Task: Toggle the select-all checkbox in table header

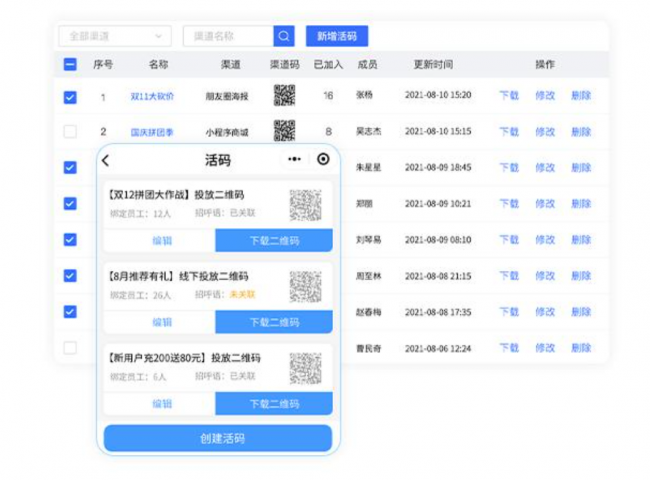Action: pos(70,64)
